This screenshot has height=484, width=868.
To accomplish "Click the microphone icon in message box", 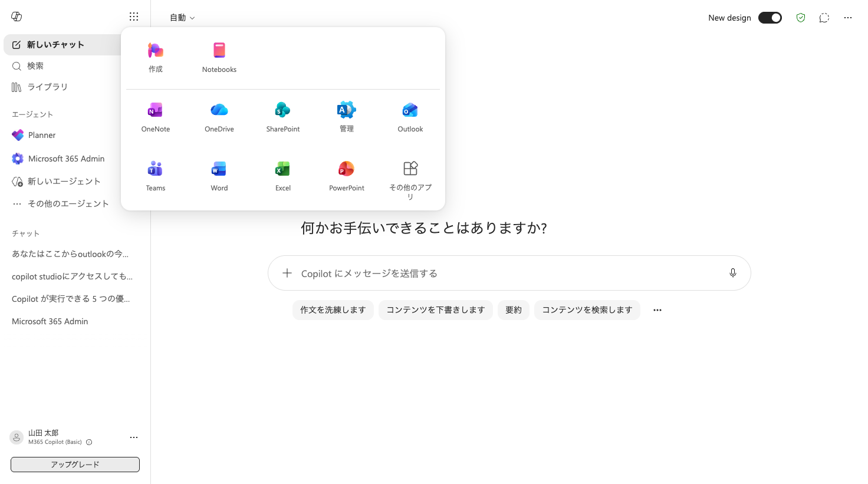I will coord(733,273).
